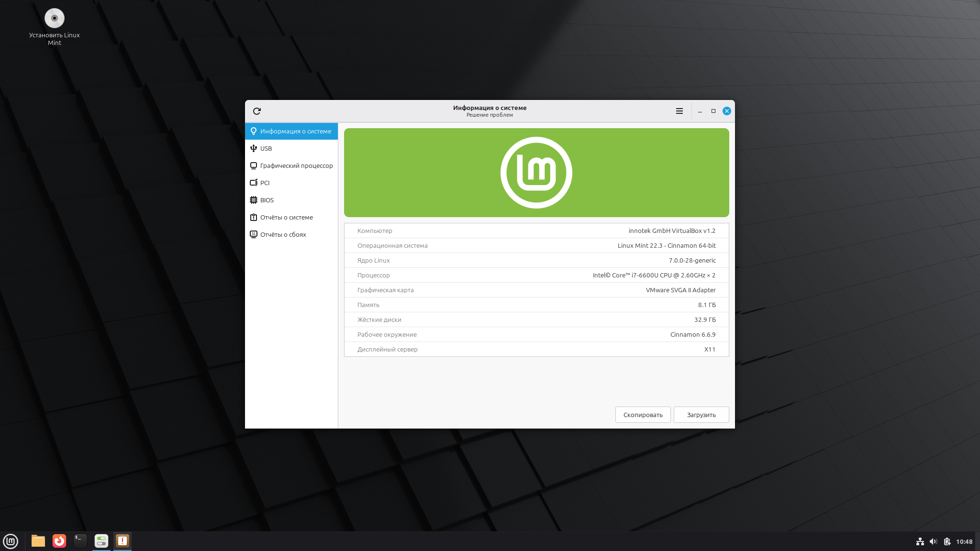Activate the System Information taskbar button
This screenshot has height=551, width=980.
[122, 541]
